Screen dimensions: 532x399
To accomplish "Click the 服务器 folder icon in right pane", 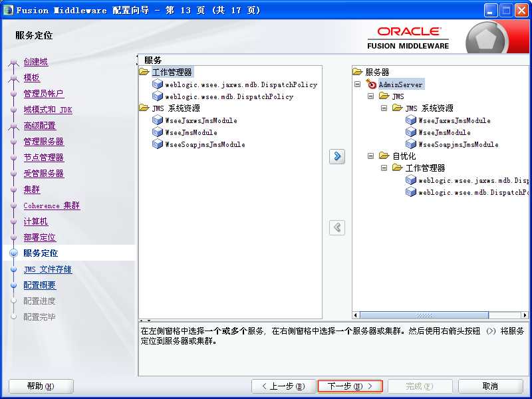I will click(358, 72).
